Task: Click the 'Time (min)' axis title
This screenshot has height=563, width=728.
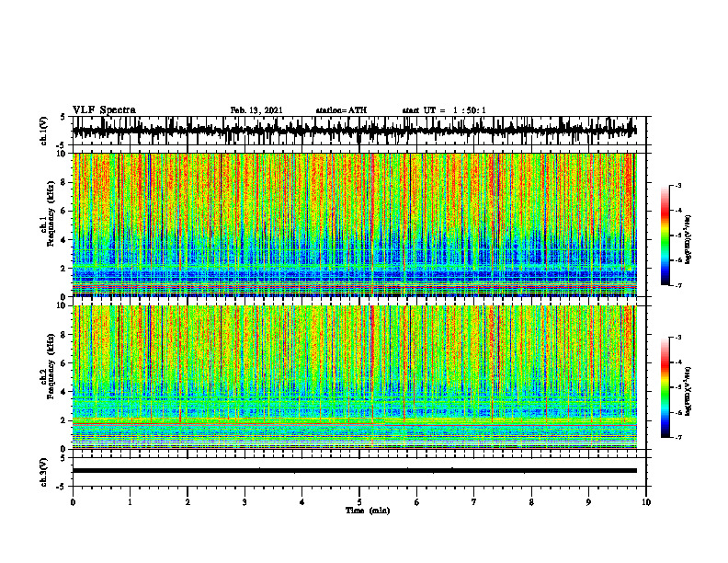Action: click(x=368, y=511)
